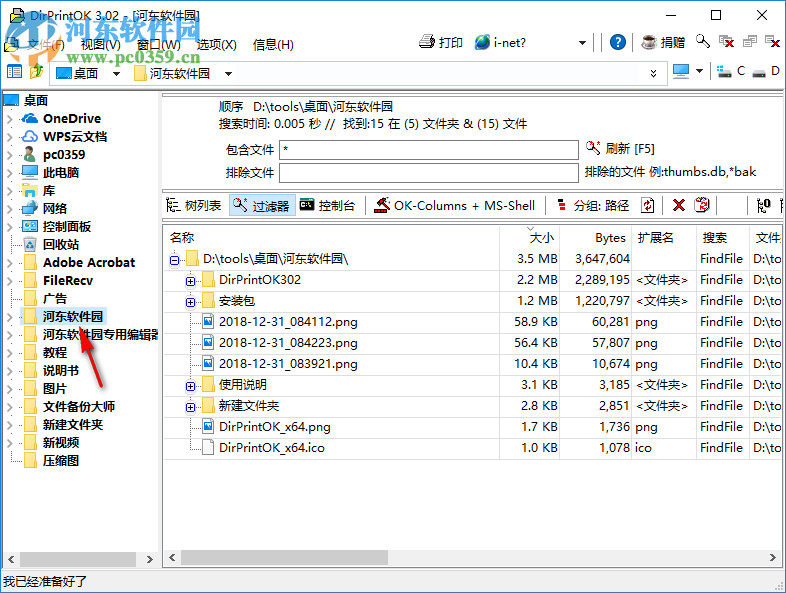Switch to Tree list (树列表) view
The width and height of the screenshot is (786, 593).
[194, 206]
